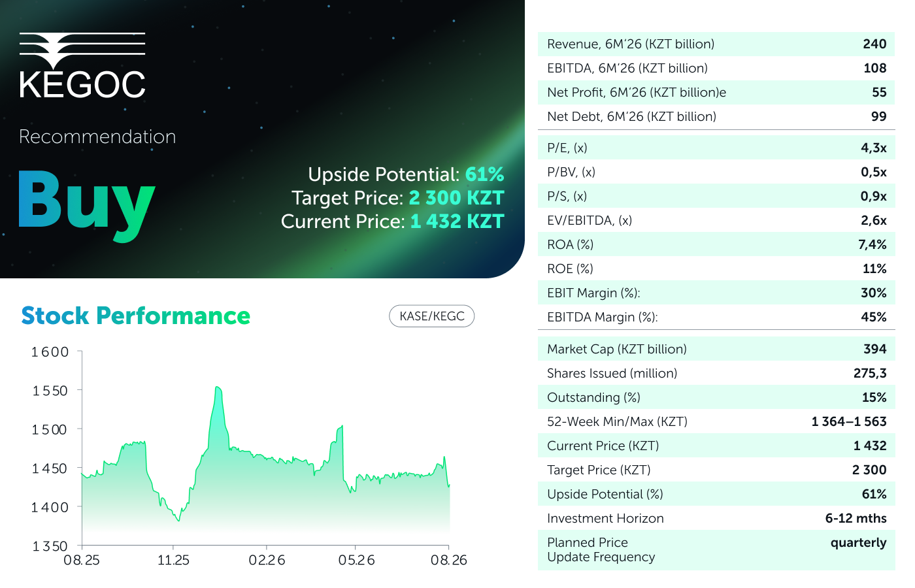Click the ROE value 11%
The width and height of the screenshot is (915, 588).
coord(874,269)
